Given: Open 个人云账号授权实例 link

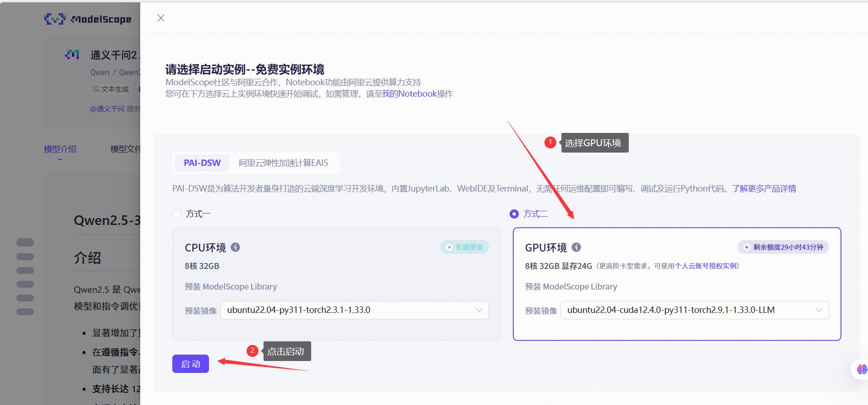Looking at the screenshot, I should click(x=705, y=266).
